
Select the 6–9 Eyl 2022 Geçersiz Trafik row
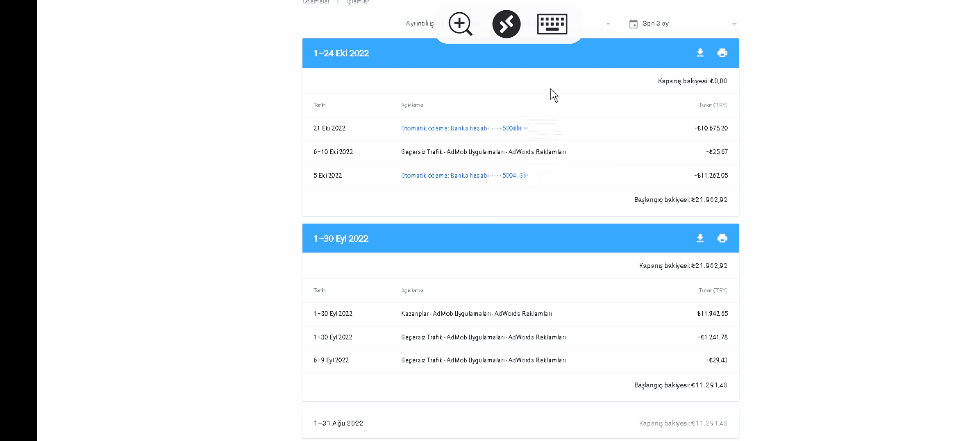(520, 360)
